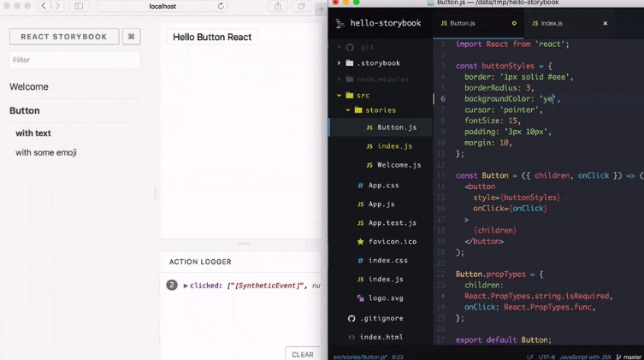
Task: Click Safari's reload page icon
Action: [222, 6]
